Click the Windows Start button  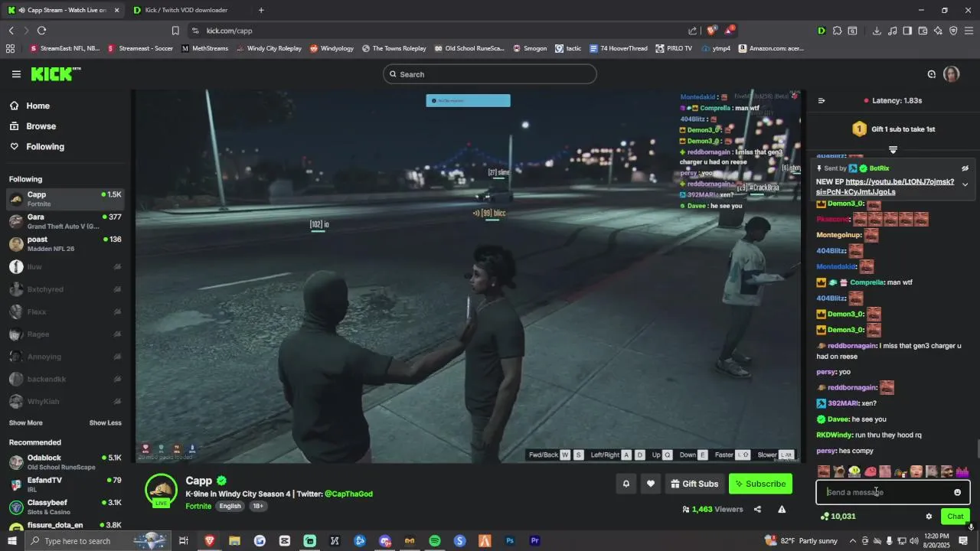point(11,540)
